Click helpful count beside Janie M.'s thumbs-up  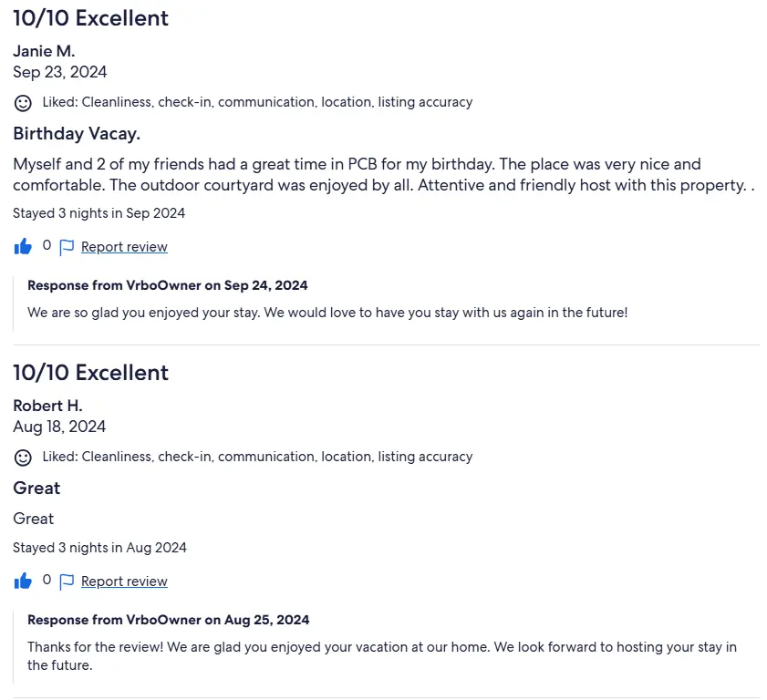click(47, 245)
